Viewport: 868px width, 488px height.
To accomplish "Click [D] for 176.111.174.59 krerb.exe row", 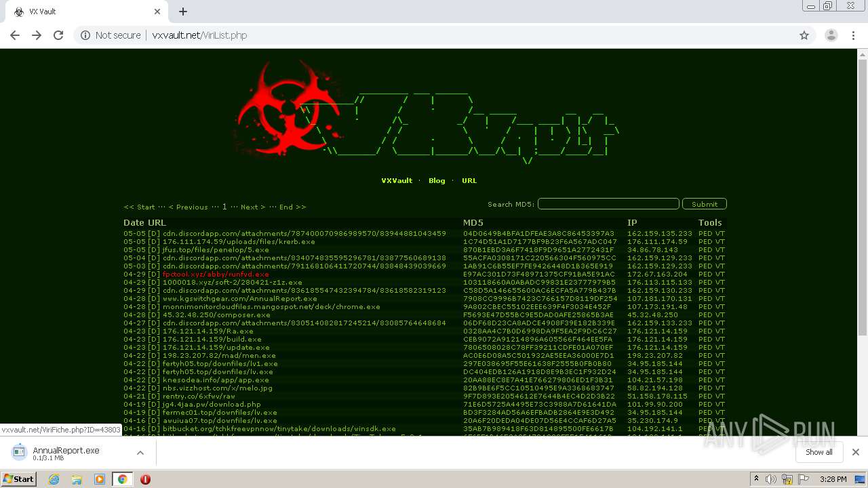I will coord(154,241).
